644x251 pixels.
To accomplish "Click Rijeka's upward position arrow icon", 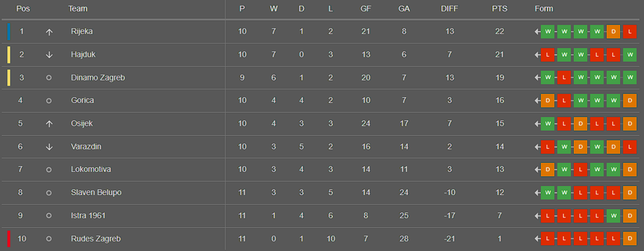I will (49, 32).
